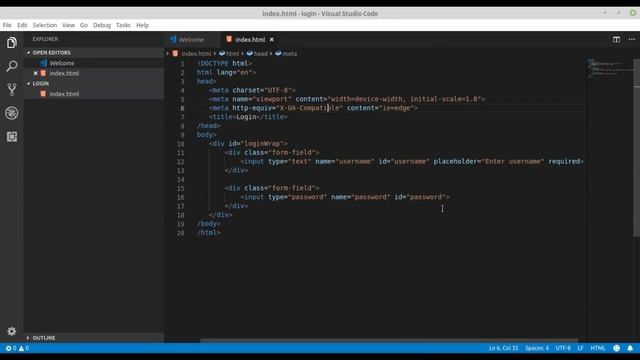
Task: Click the Welcome tab VS Code icon
Action: (173, 39)
